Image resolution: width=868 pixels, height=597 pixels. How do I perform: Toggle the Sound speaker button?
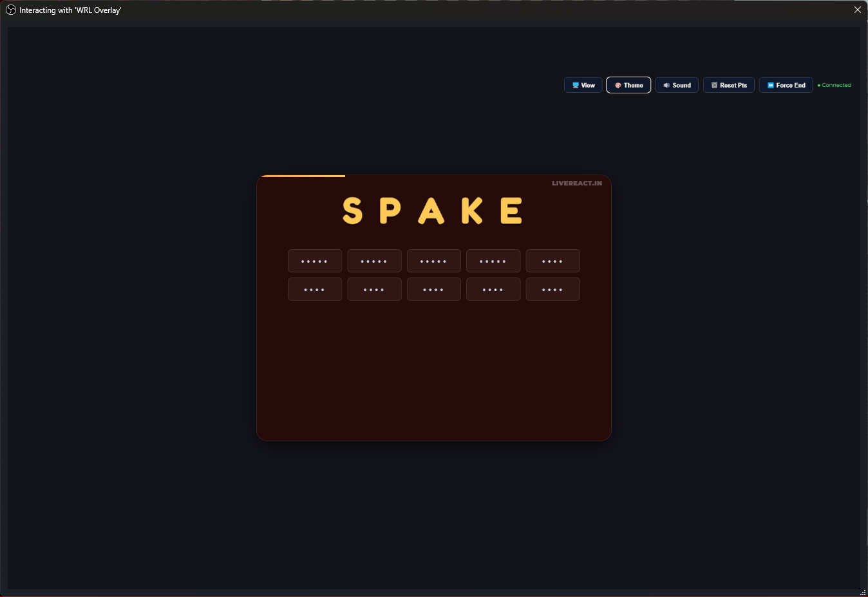tap(677, 85)
